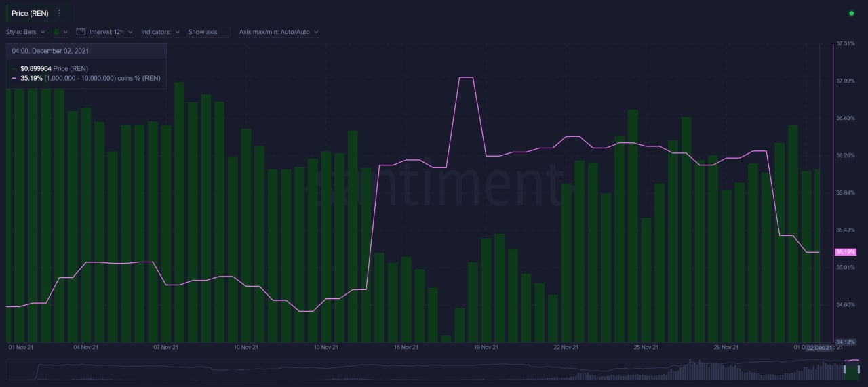
Task: Click the interval ruler icon
Action: (x=81, y=32)
